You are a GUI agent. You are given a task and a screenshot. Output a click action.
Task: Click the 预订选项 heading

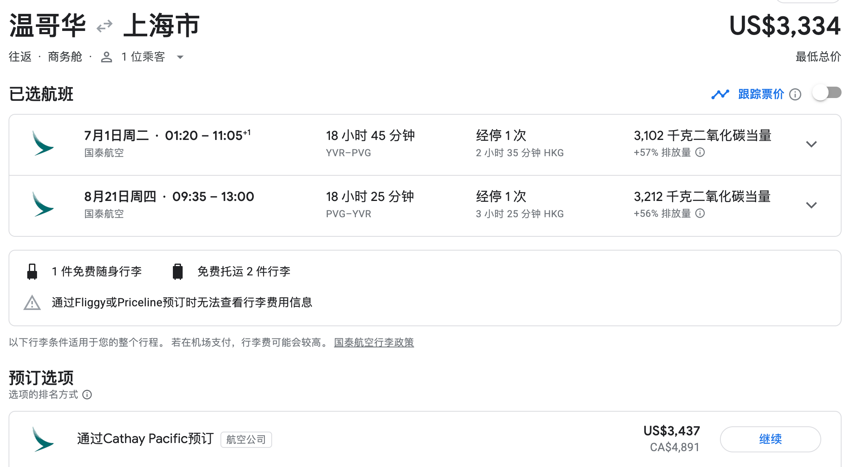coord(41,378)
